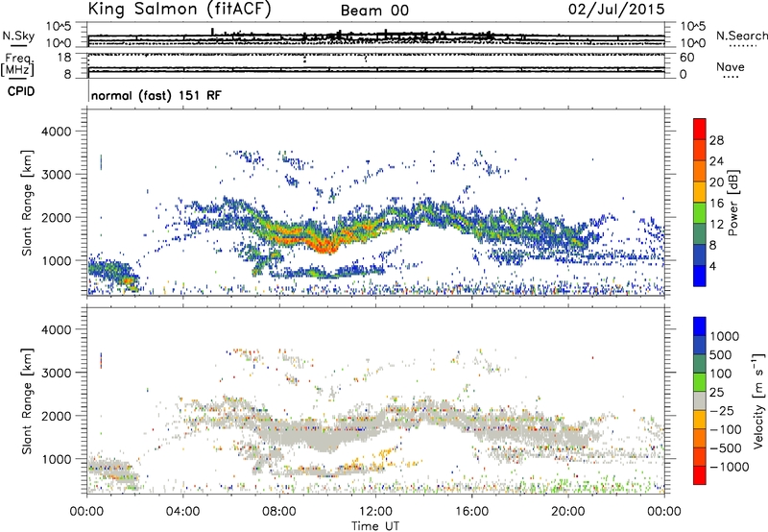The width and height of the screenshot is (768, 532).
Task: Click 'normal (fast) 151 RF' text
Action: (x=156, y=95)
